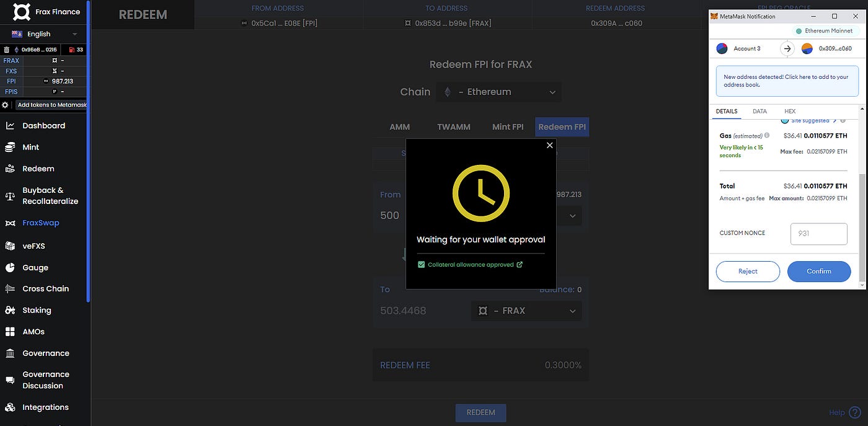The width and height of the screenshot is (868, 426).
Task: Click the AMOs grid icon
Action: tap(10, 332)
